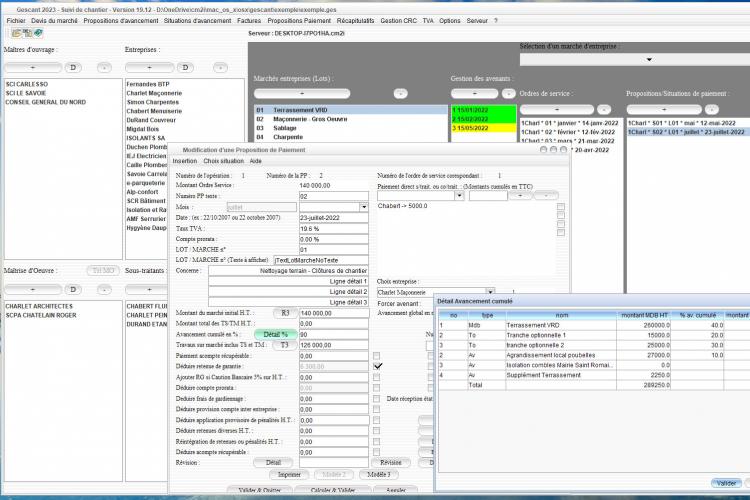Click D button under Maîtrise d'Oeuvre

[x=73, y=289]
